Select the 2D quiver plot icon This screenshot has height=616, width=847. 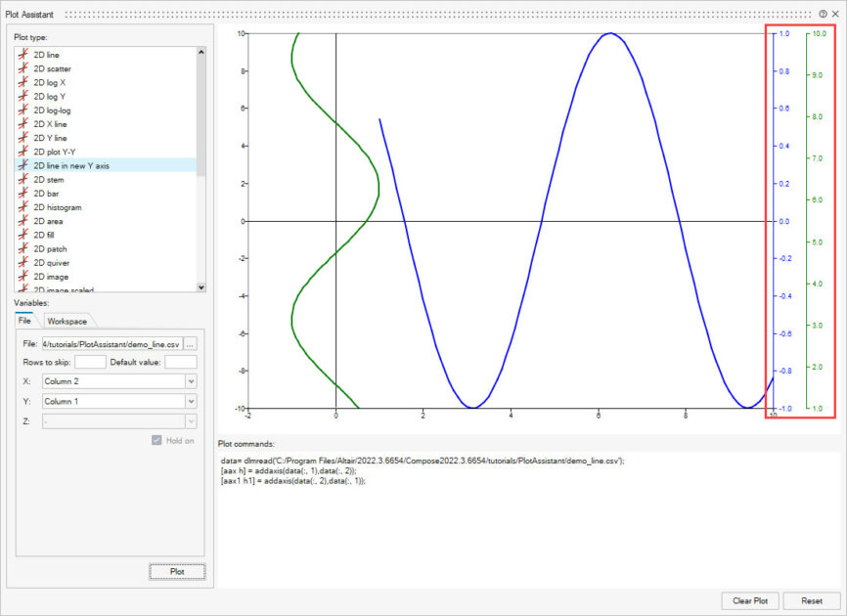click(x=23, y=263)
